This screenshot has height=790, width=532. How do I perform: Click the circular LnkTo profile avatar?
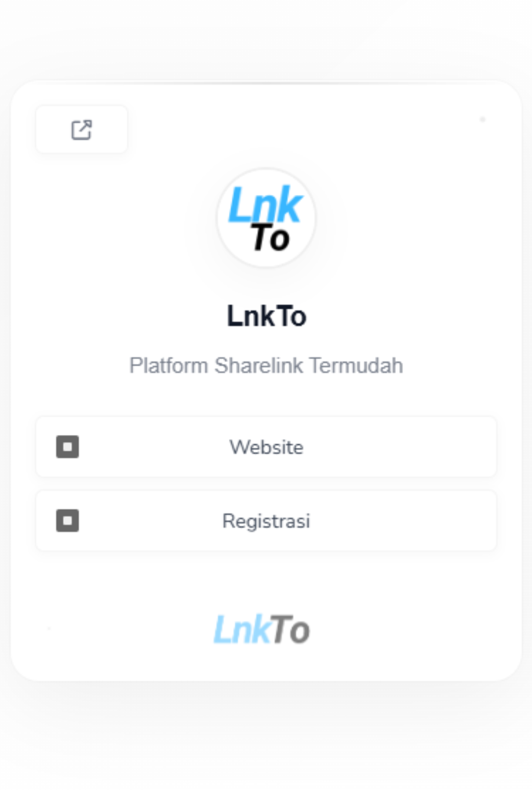[x=266, y=218]
